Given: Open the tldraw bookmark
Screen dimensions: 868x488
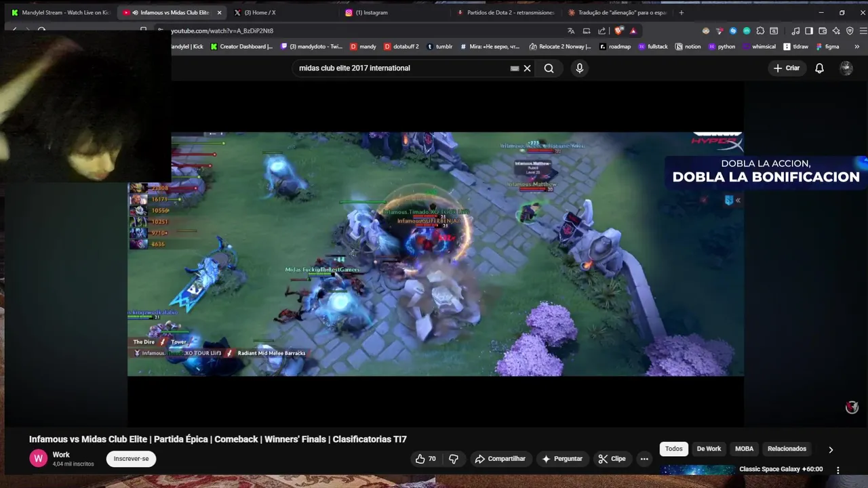Looking at the screenshot, I should click(796, 47).
